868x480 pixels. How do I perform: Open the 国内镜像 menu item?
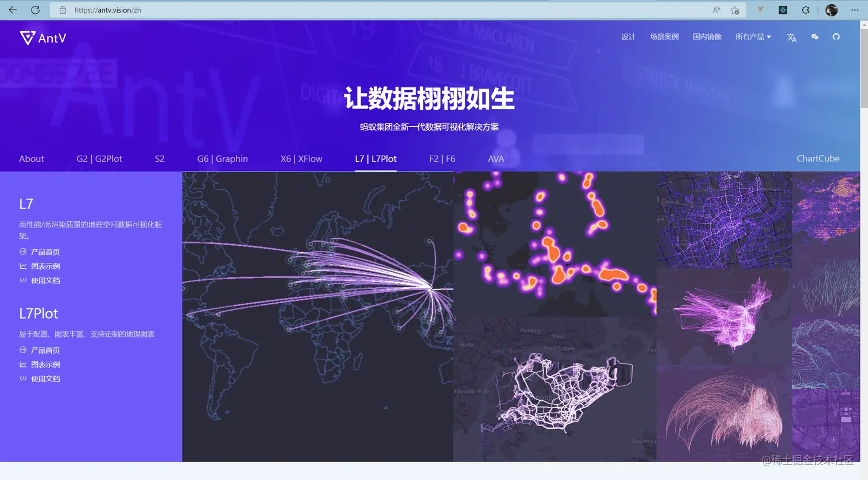[x=707, y=37]
